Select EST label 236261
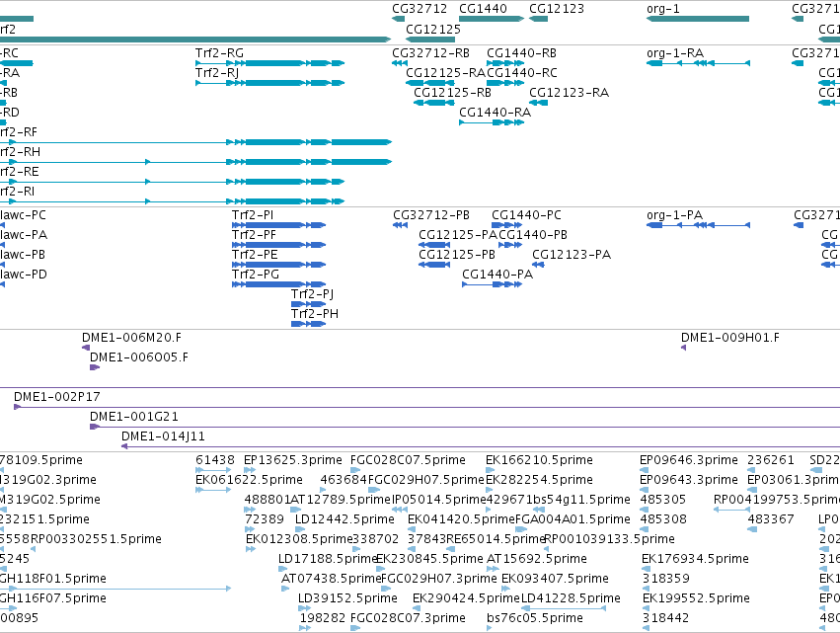 pos(770,460)
